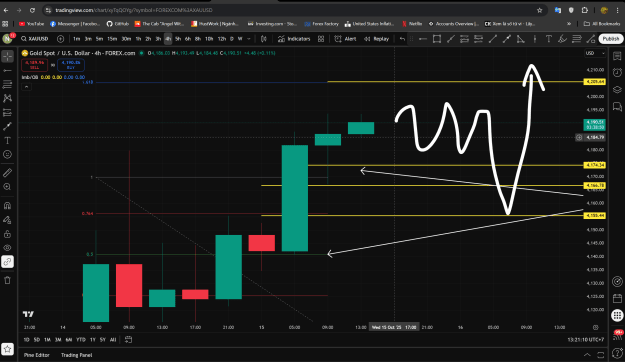Screen dimensions: 625x362
Task: Start bar Replay mode
Action: (x=377, y=39)
